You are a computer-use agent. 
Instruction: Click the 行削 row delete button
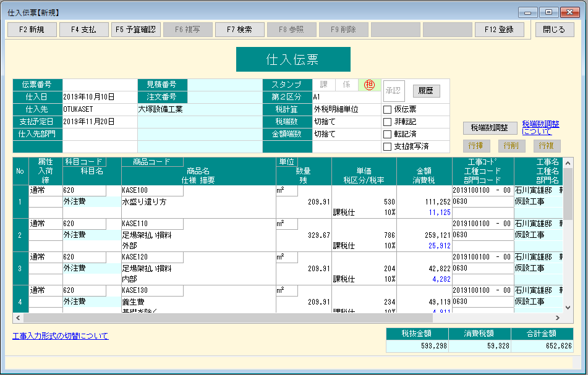(511, 146)
